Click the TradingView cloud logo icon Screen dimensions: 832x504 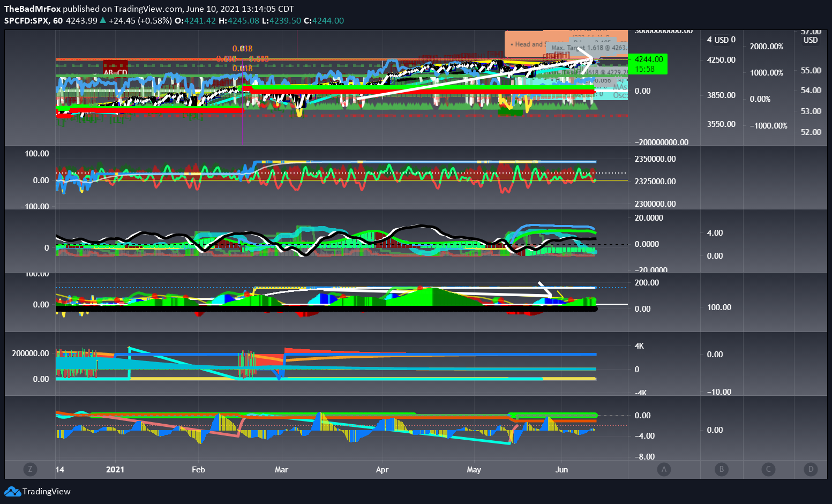tap(12, 491)
